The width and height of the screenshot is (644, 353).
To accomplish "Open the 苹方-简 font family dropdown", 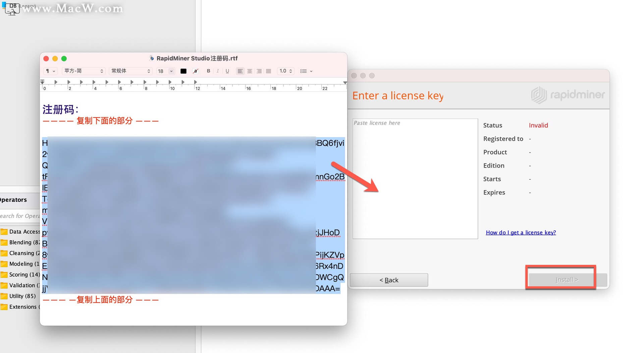I will 84,71.
